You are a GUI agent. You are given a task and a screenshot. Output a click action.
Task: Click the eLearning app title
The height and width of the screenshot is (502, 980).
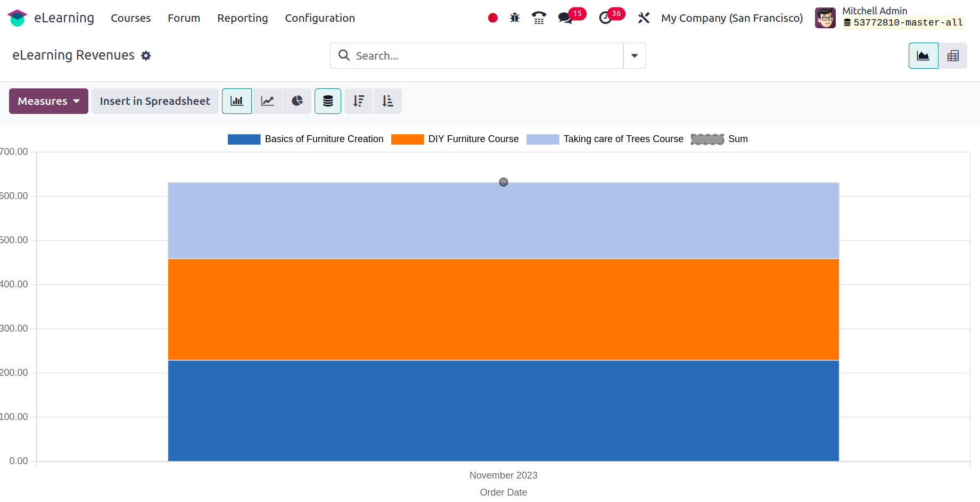pyautogui.click(x=64, y=18)
